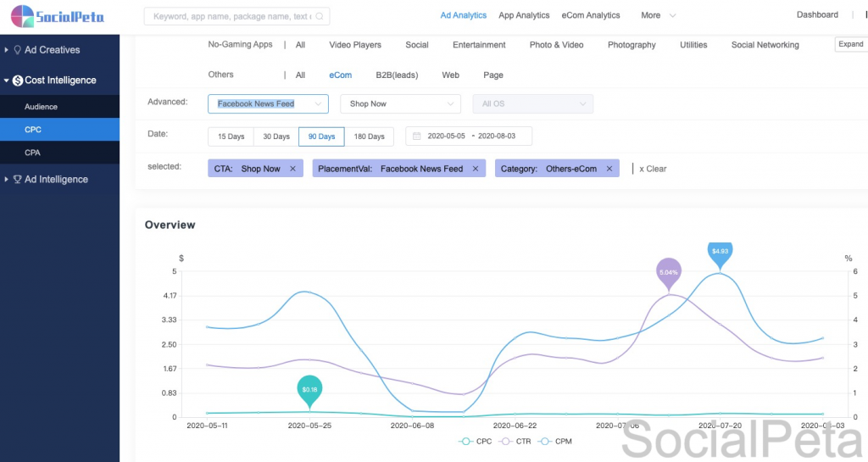
Task: Select the B2B(leads) category
Action: (397, 75)
